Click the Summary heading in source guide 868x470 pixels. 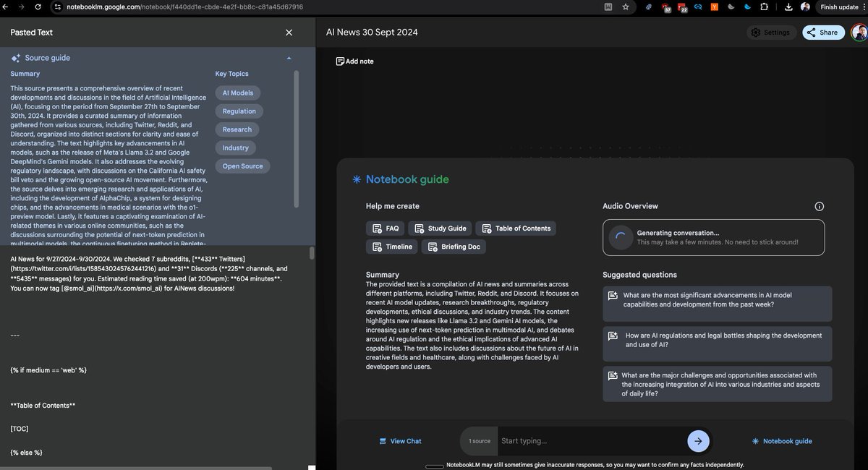coord(25,74)
